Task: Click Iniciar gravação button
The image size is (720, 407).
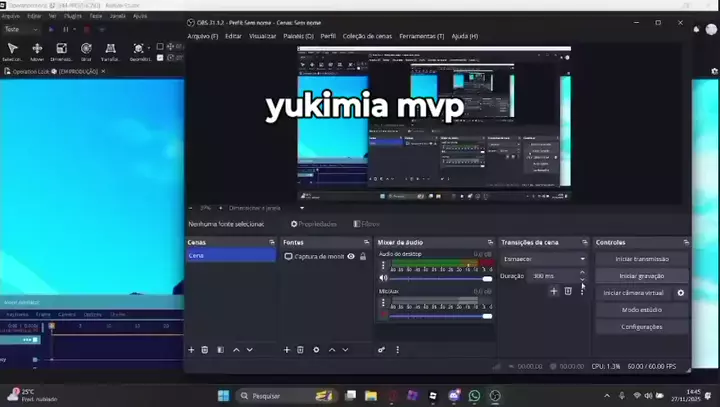Action: click(x=641, y=275)
